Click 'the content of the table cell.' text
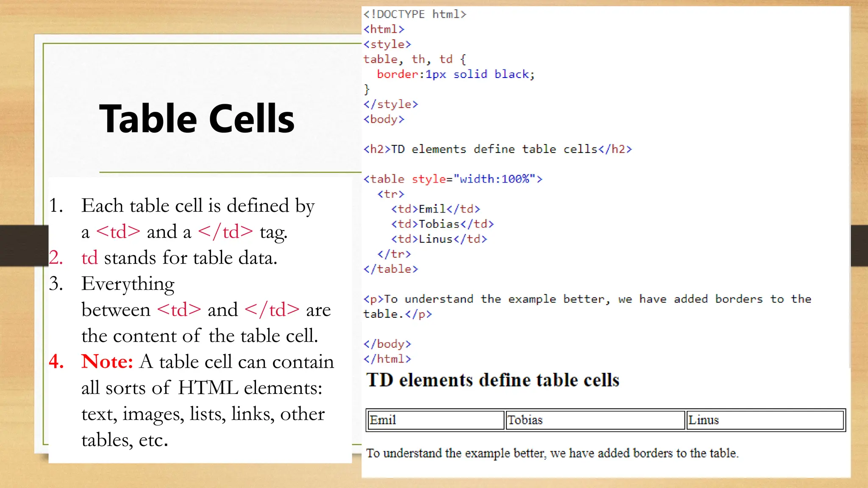The height and width of the screenshot is (488, 868). point(200,335)
